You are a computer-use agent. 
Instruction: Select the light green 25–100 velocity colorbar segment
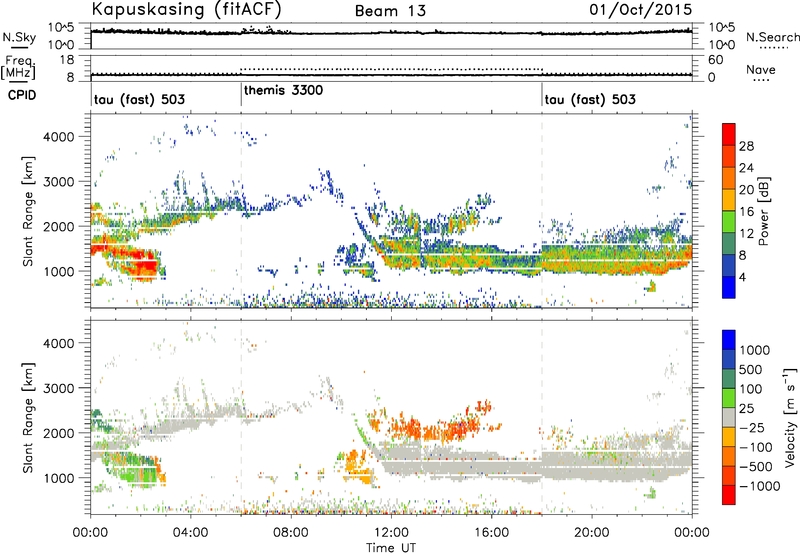[729, 398]
